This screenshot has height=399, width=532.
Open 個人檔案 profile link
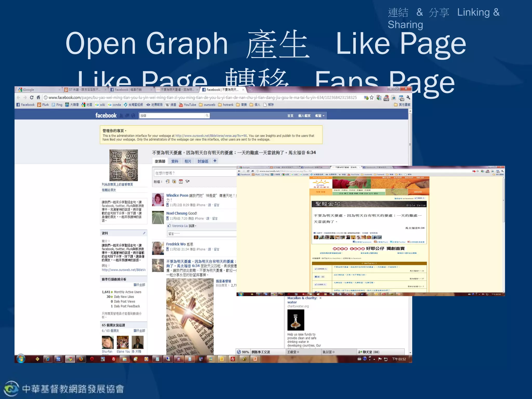[x=304, y=116]
